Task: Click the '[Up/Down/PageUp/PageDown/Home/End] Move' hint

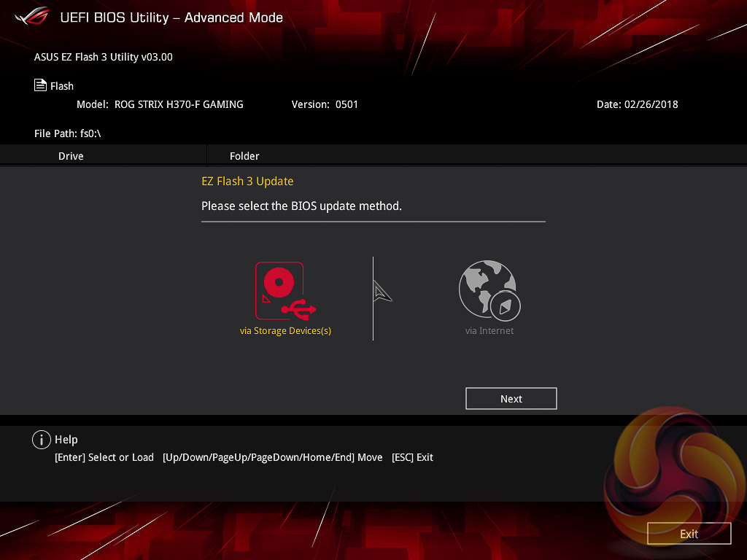Action: click(x=273, y=458)
